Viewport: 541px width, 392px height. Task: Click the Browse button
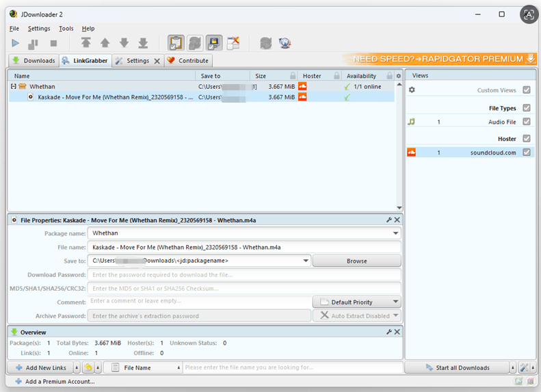point(357,261)
